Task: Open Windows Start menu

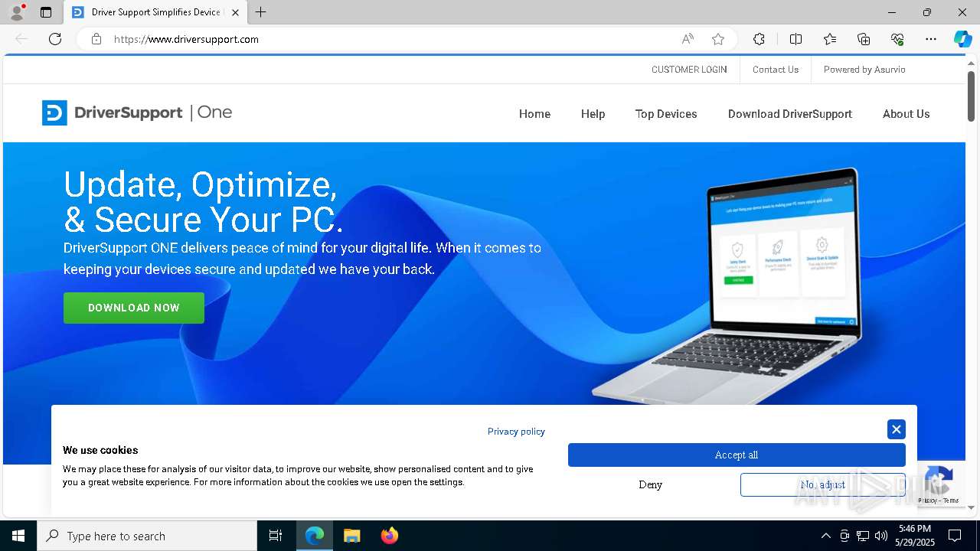Action: 18,536
